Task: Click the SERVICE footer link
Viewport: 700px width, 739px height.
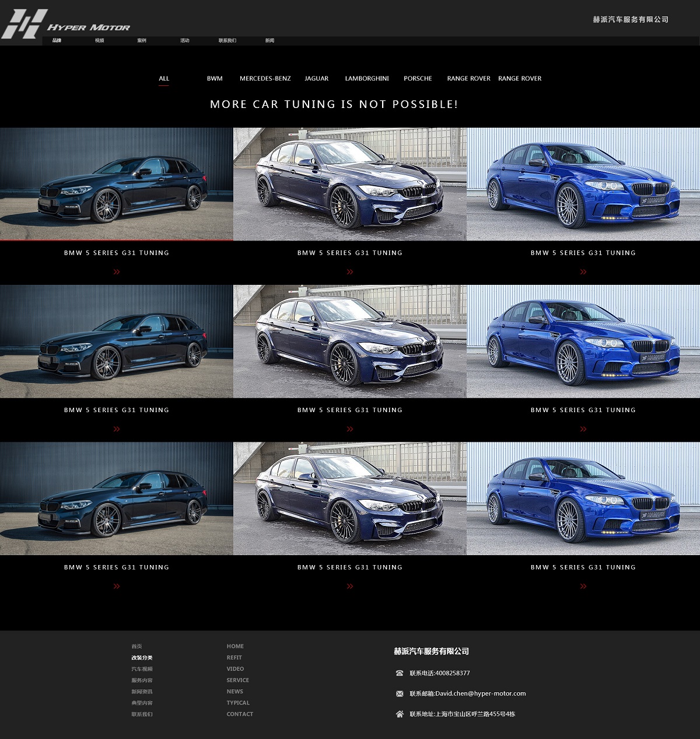Action: [237, 680]
